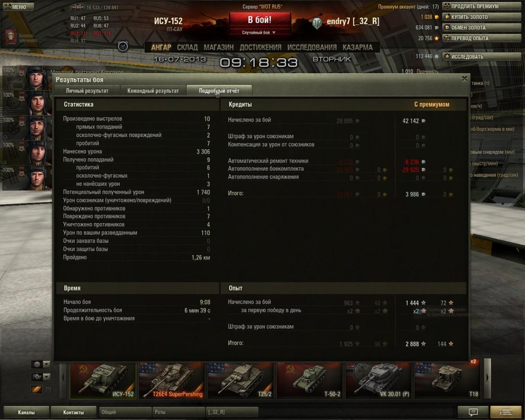
Task: Click the free experience balance 20 756
Action: 425,38
